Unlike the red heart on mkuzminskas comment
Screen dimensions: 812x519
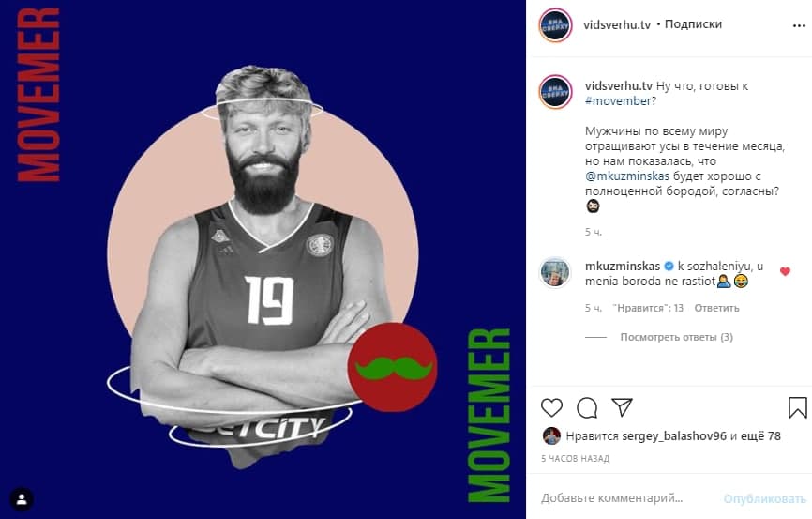(785, 271)
